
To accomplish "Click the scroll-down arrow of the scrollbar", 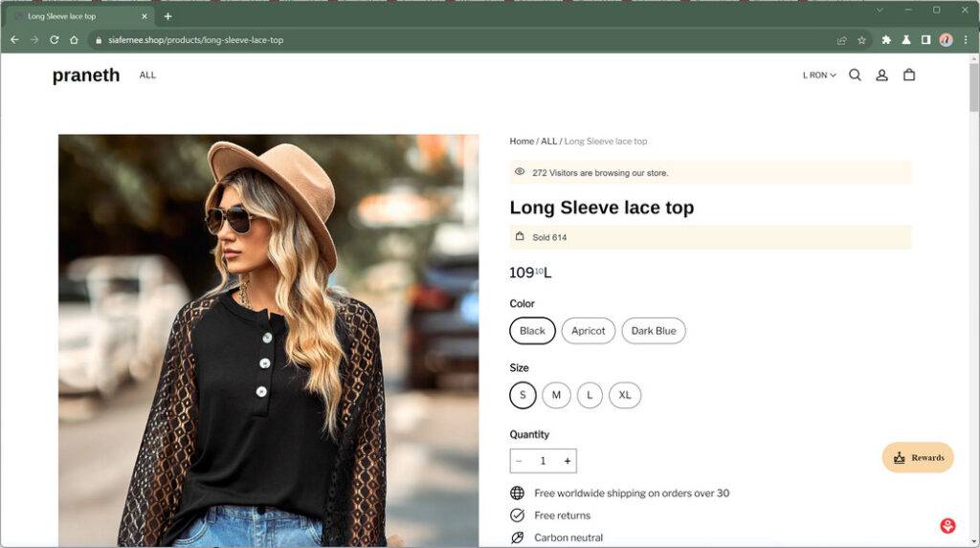I will click(x=973, y=541).
